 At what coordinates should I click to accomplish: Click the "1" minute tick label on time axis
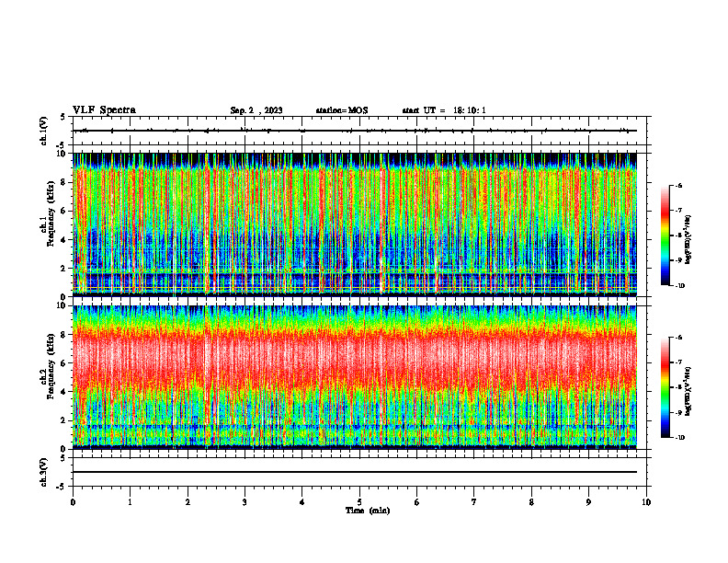[130, 502]
